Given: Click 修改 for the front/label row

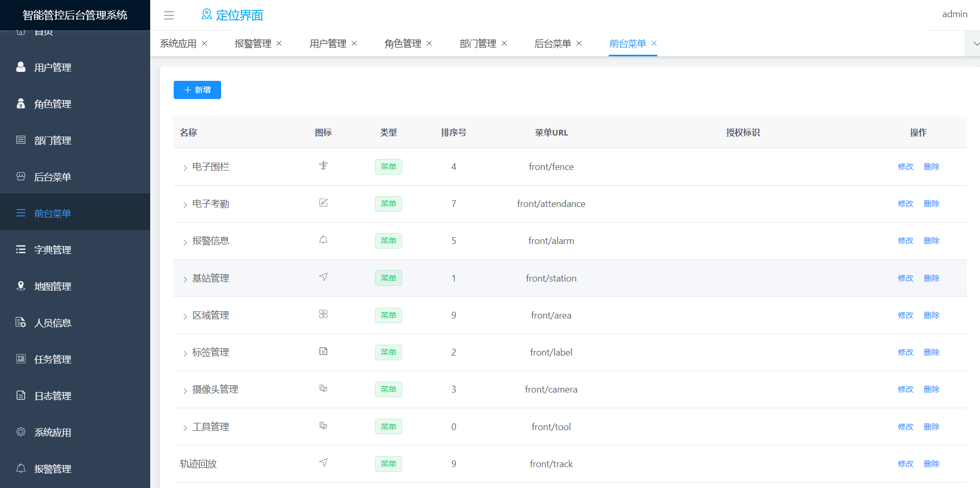Looking at the screenshot, I should (905, 352).
